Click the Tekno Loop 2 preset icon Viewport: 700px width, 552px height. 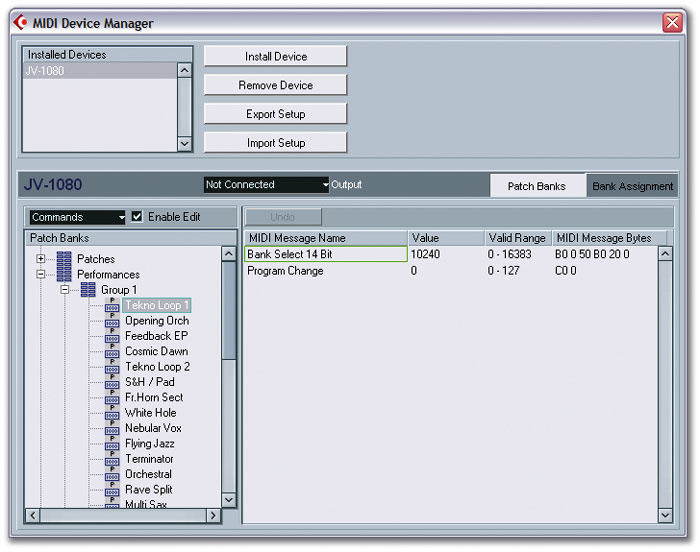coord(112,367)
